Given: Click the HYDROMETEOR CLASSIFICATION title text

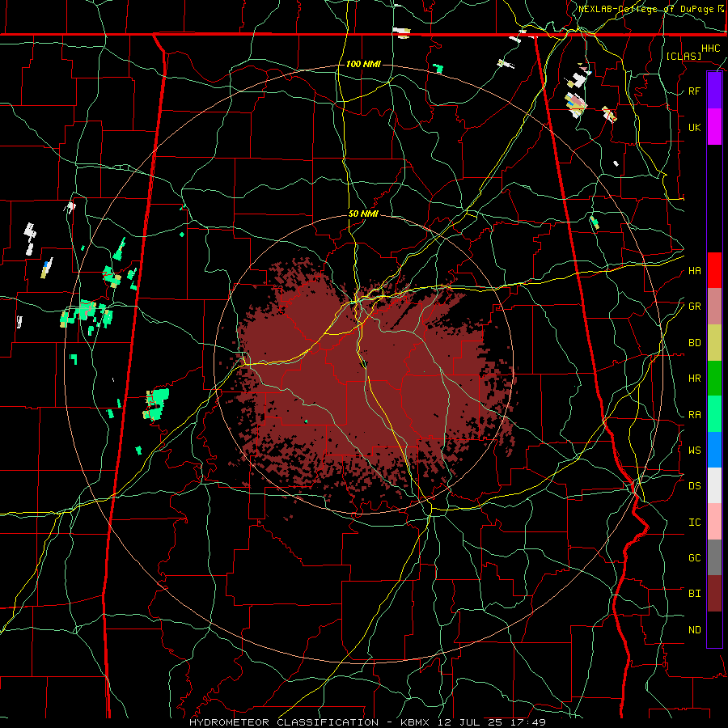Looking at the screenshot, I should pos(284,722).
